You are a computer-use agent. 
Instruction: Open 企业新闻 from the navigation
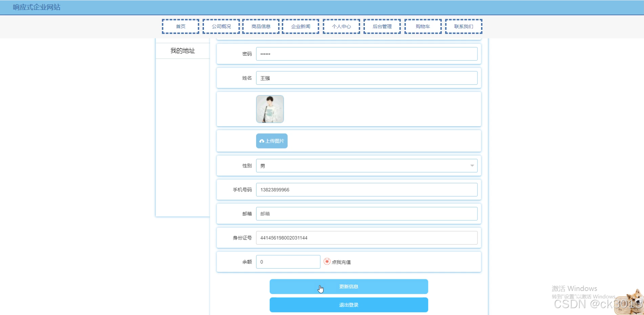point(300,26)
